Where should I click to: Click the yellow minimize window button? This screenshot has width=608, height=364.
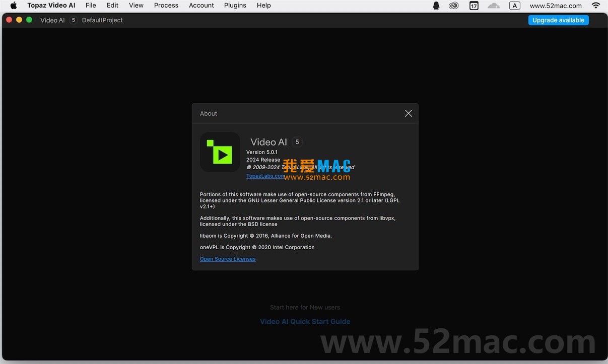19,20
